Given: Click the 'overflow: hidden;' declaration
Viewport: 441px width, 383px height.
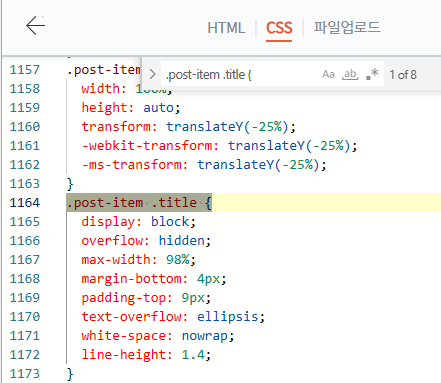Looking at the screenshot, I should tap(146, 241).
